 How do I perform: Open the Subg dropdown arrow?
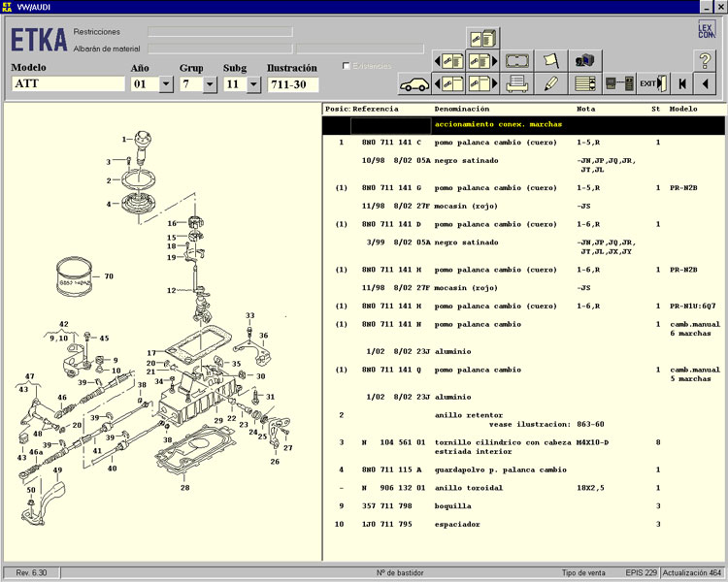pos(253,84)
